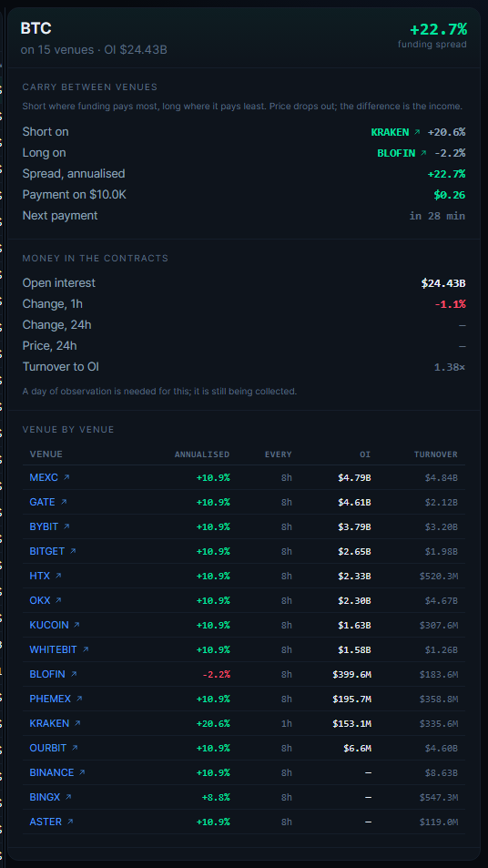This screenshot has height=868, width=488.
Task: Open the MEXC venue link
Action: coord(49,477)
